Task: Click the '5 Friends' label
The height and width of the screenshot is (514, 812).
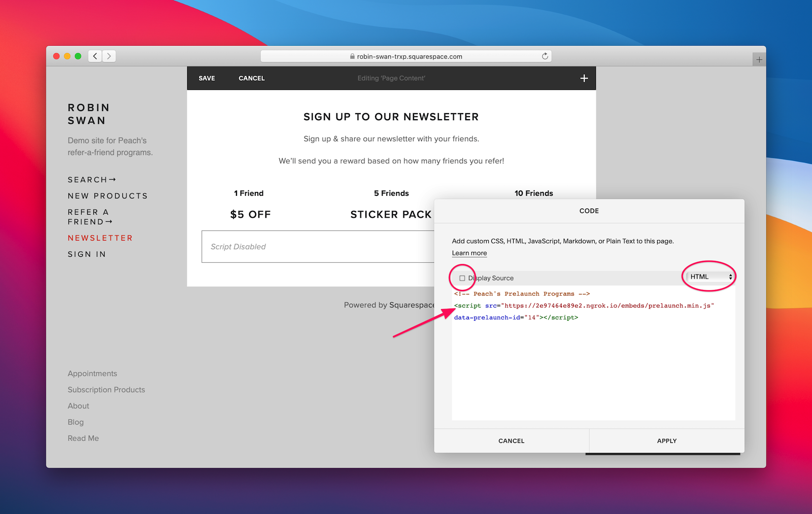Action: click(391, 193)
